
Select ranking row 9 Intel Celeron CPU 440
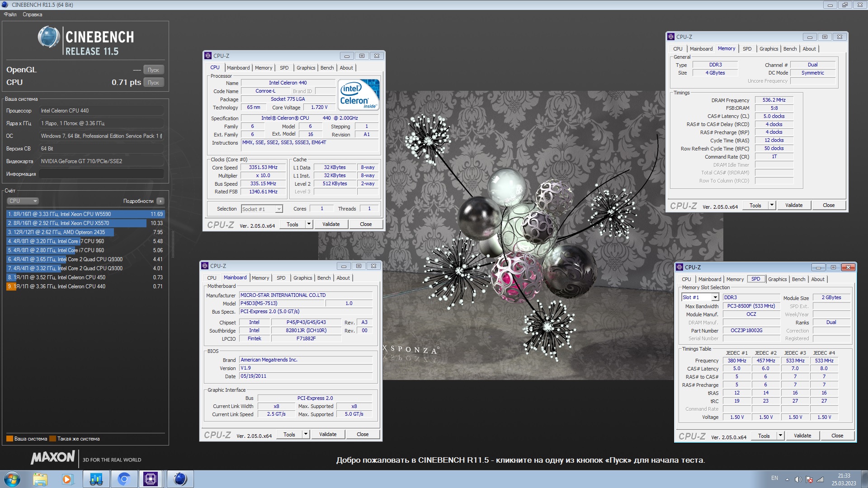click(85, 286)
